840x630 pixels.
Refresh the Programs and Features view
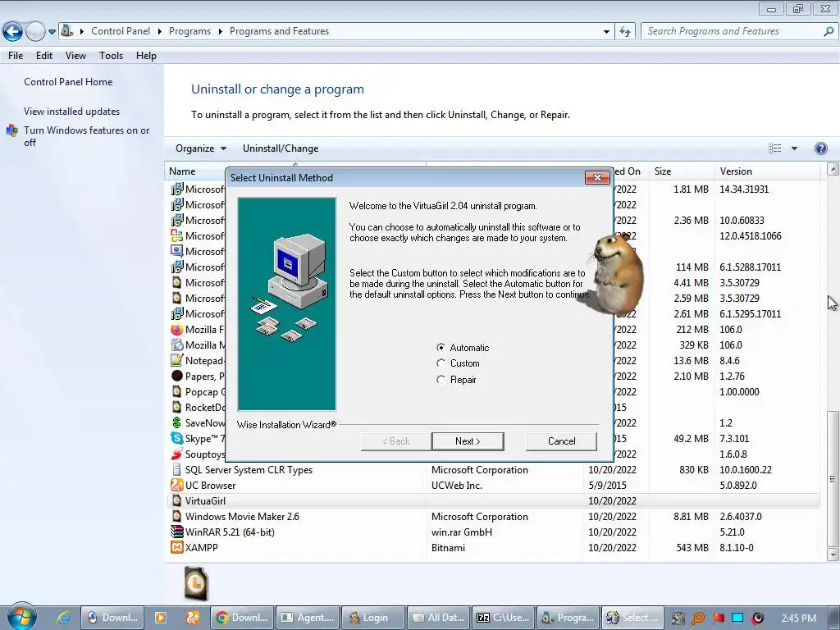click(624, 32)
